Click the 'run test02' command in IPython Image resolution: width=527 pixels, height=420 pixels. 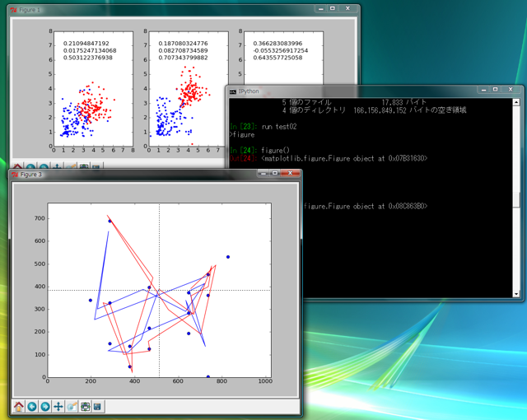pyautogui.click(x=279, y=127)
